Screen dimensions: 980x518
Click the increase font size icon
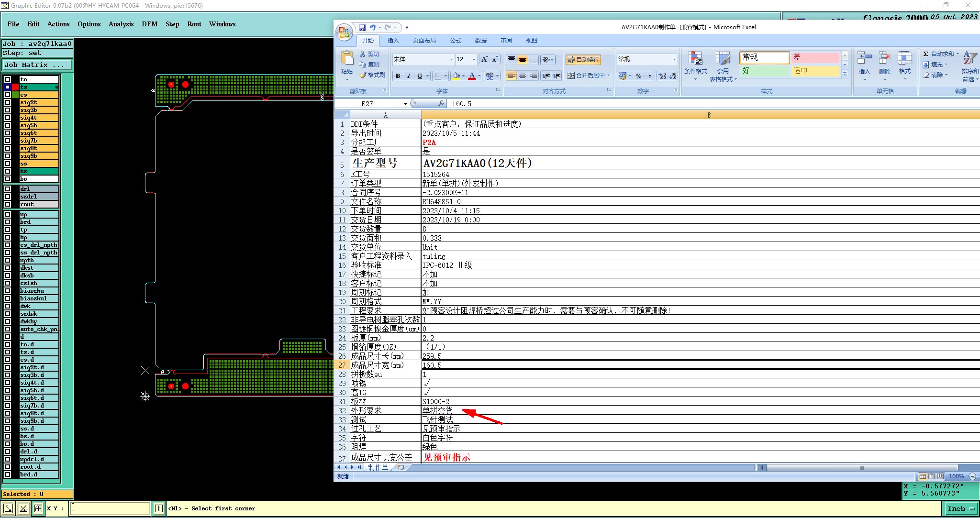(484, 59)
